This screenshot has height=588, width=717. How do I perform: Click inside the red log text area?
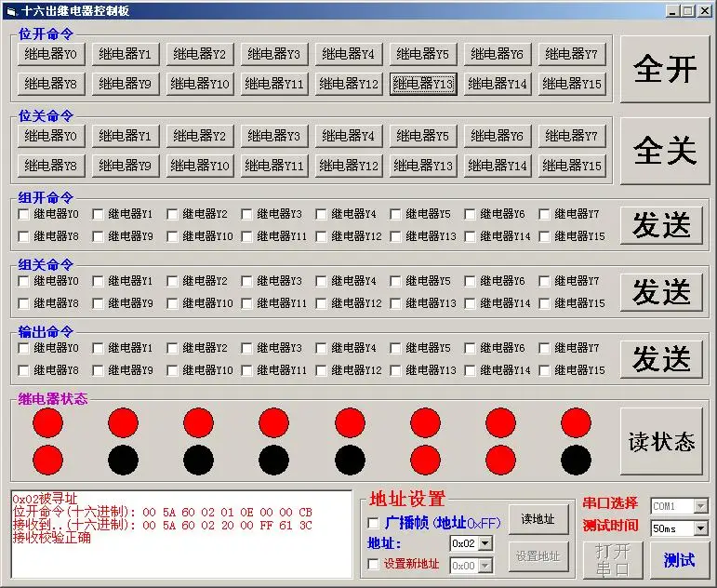[181, 534]
